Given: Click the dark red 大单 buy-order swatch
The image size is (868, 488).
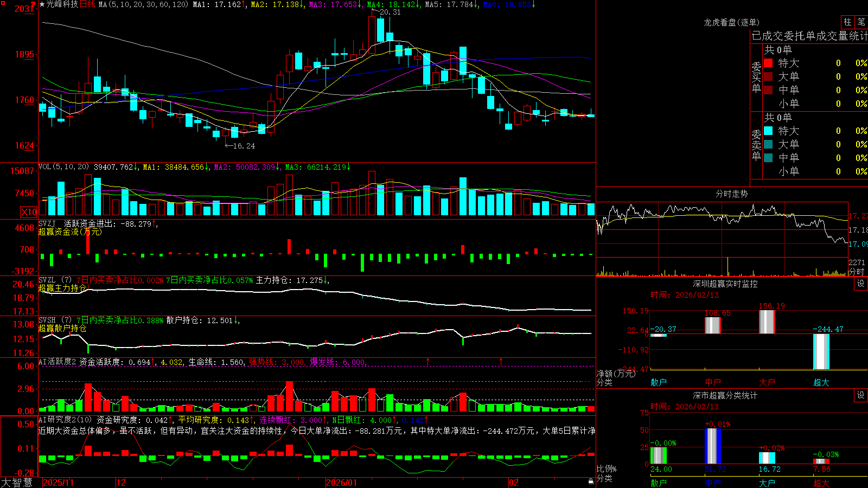Looking at the screenshot, I should (x=768, y=76).
